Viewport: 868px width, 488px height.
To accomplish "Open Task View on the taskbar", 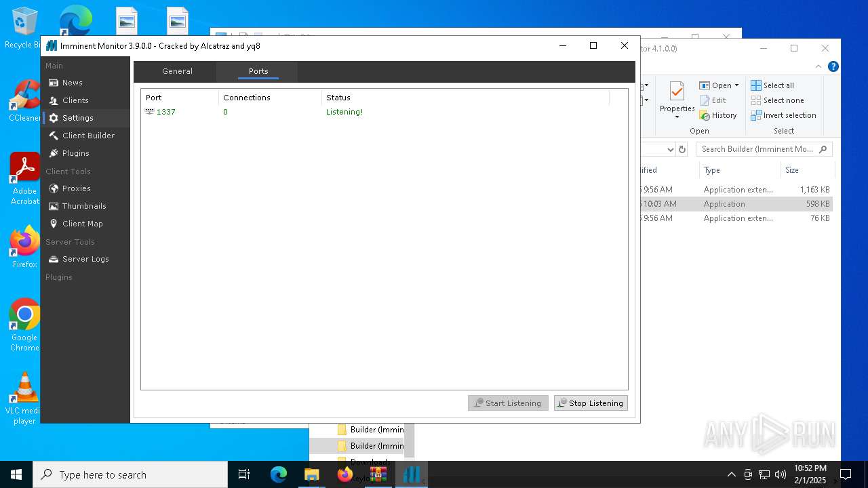I will (244, 474).
